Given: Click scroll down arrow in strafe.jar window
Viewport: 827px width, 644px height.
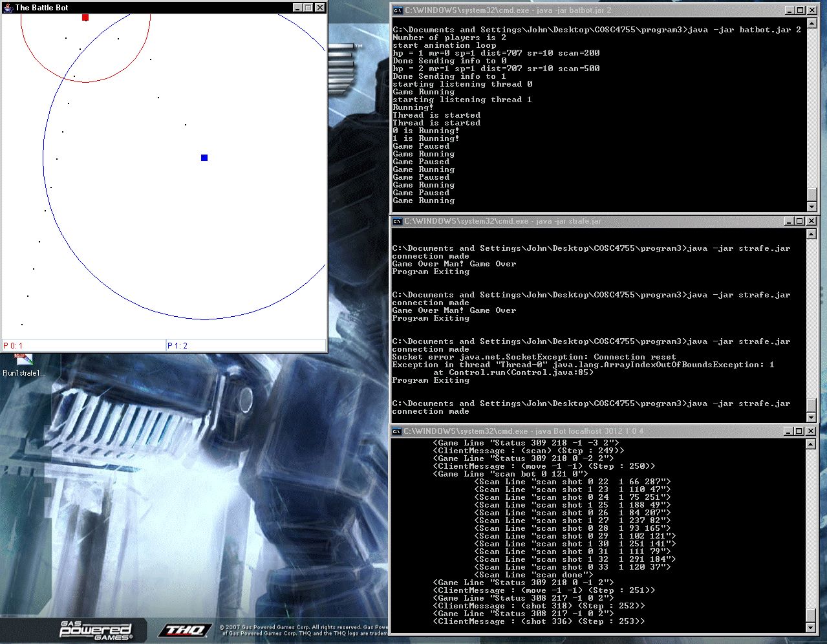Looking at the screenshot, I should 812,418.
